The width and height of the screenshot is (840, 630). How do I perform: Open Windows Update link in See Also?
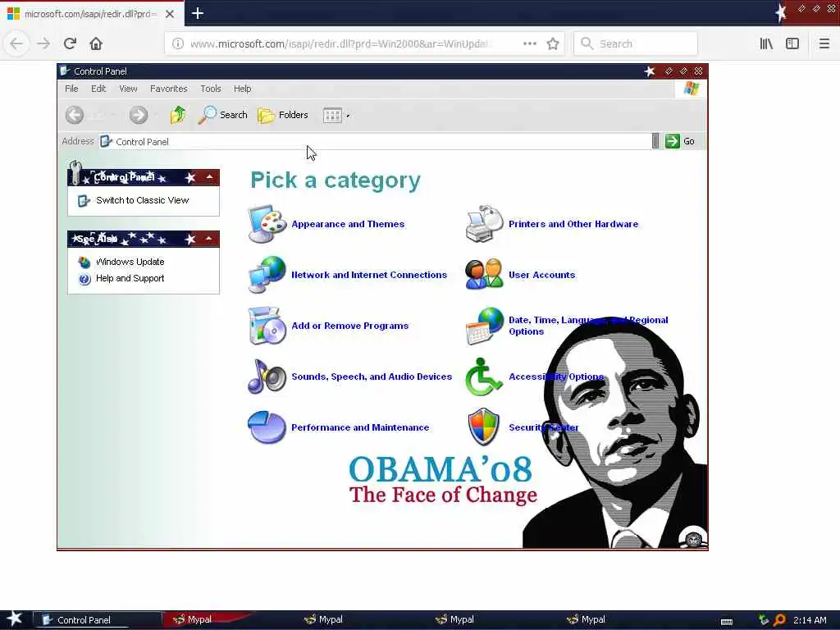pyautogui.click(x=130, y=262)
